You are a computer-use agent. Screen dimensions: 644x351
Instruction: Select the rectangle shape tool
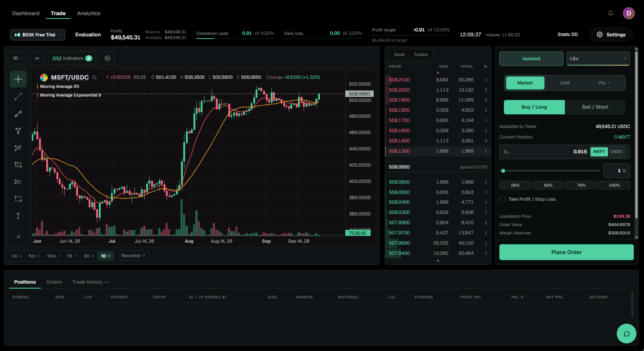click(x=18, y=199)
